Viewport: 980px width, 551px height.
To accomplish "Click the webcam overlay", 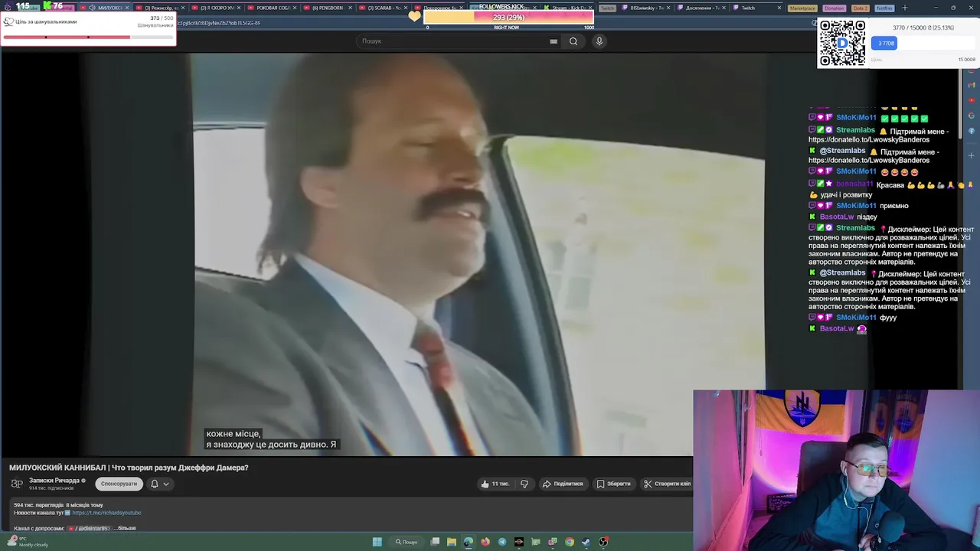I will 836,470.
